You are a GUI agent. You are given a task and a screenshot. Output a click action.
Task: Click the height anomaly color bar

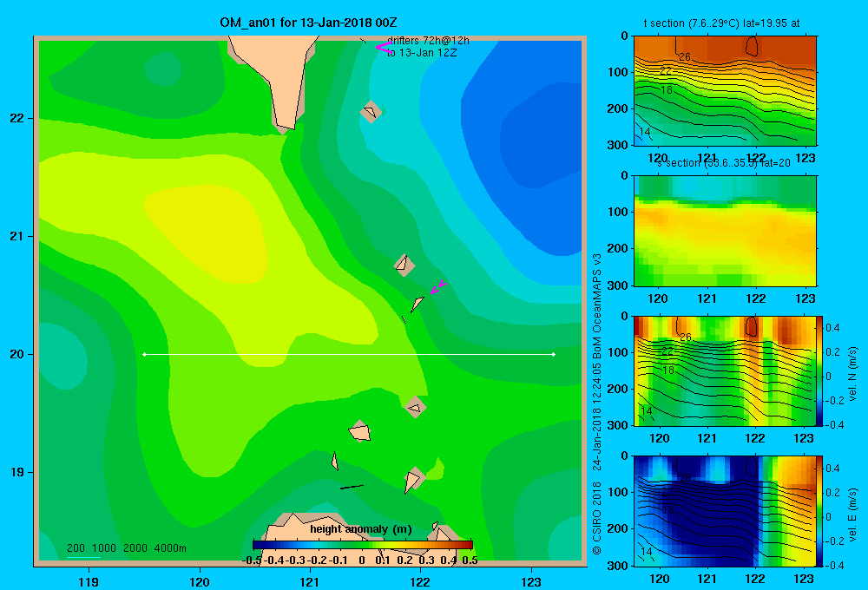click(x=363, y=545)
